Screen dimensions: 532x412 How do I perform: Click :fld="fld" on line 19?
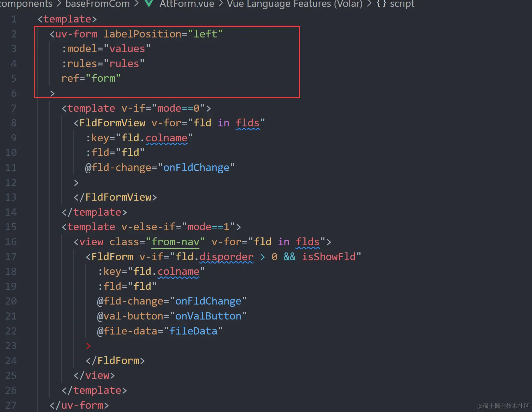pyautogui.click(x=127, y=287)
